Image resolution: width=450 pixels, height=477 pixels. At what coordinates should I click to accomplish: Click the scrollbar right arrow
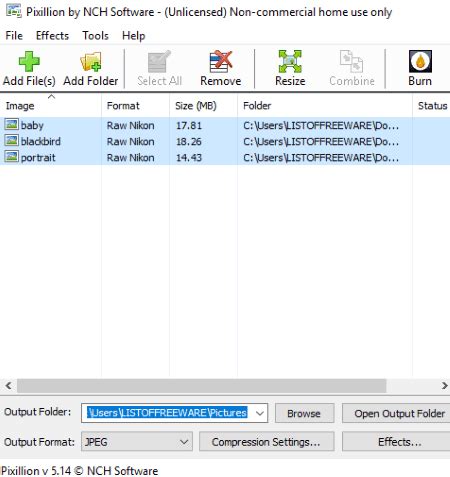coord(444,386)
